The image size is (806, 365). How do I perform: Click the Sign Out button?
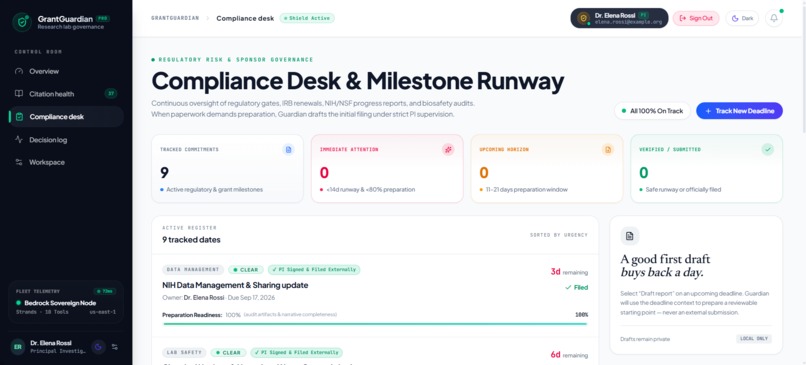point(696,18)
